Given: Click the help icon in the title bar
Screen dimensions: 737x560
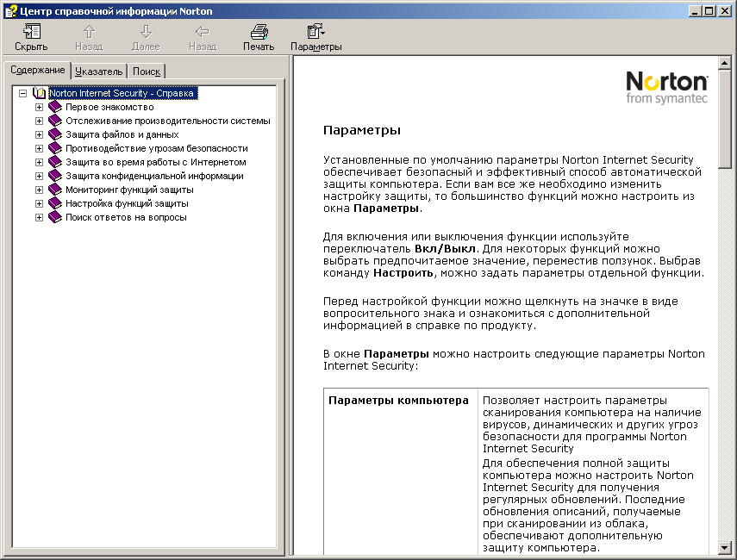Looking at the screenshot, I should [x=11, y=11].
